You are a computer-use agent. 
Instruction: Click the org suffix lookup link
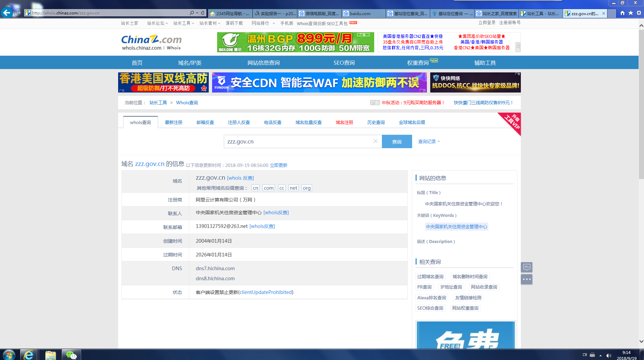306,188
